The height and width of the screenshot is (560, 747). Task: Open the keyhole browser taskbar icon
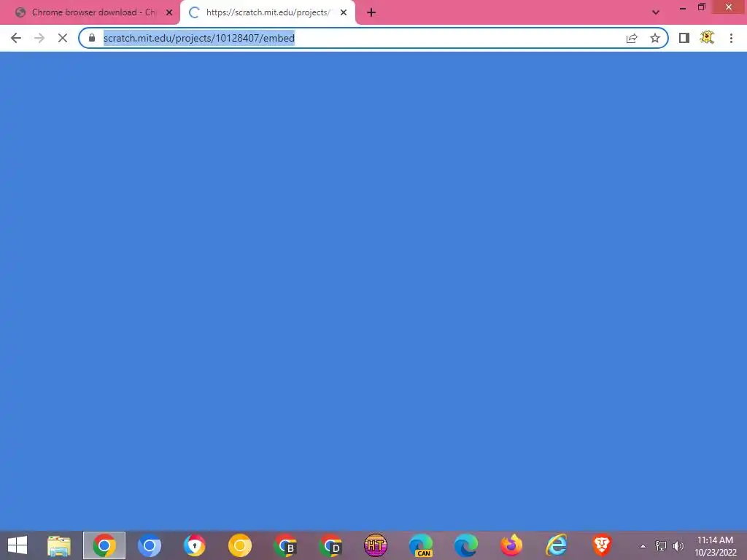194,545
